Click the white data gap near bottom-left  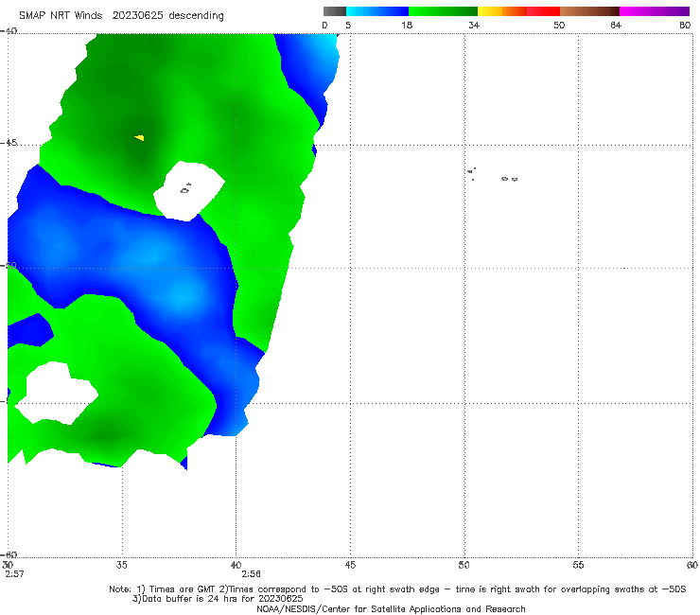[x=57, y=394]
